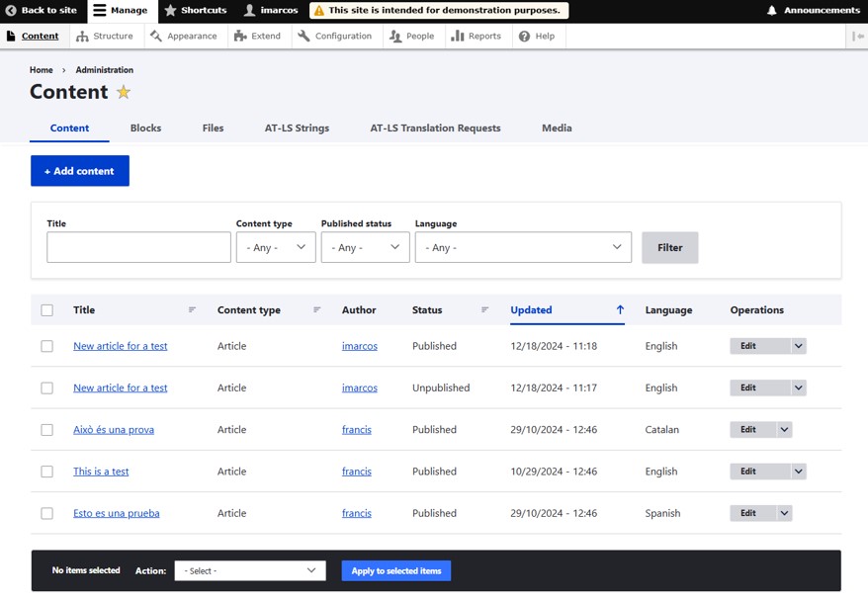
Task: Sort table by the Updated column header
Action: point(532,310)
